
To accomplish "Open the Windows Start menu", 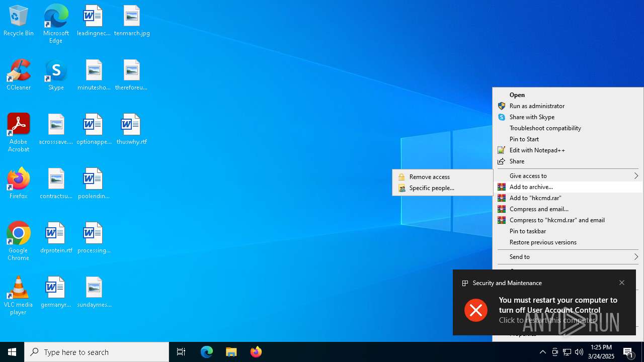I will [x=12, y=352].
